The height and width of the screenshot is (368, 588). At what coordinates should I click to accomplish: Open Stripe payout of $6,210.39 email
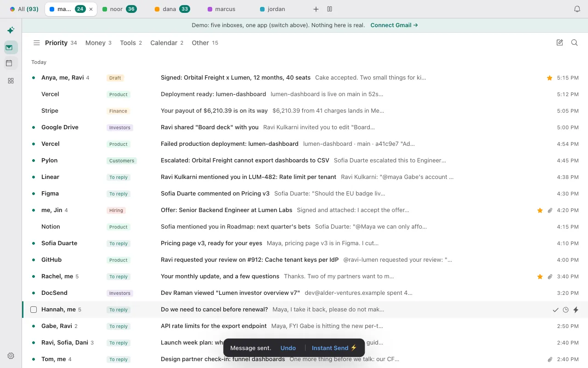tap(305, 111)
